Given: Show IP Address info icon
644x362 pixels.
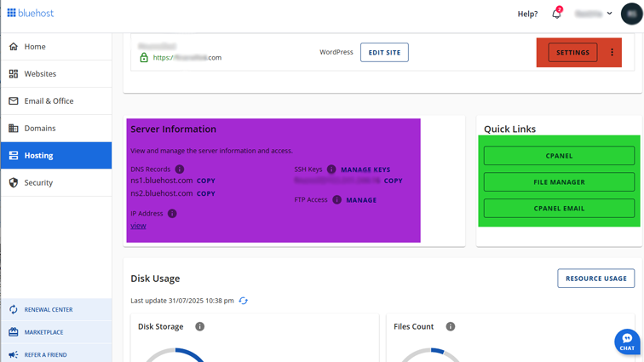Looking at the screenshot, I should click(172, 214).
